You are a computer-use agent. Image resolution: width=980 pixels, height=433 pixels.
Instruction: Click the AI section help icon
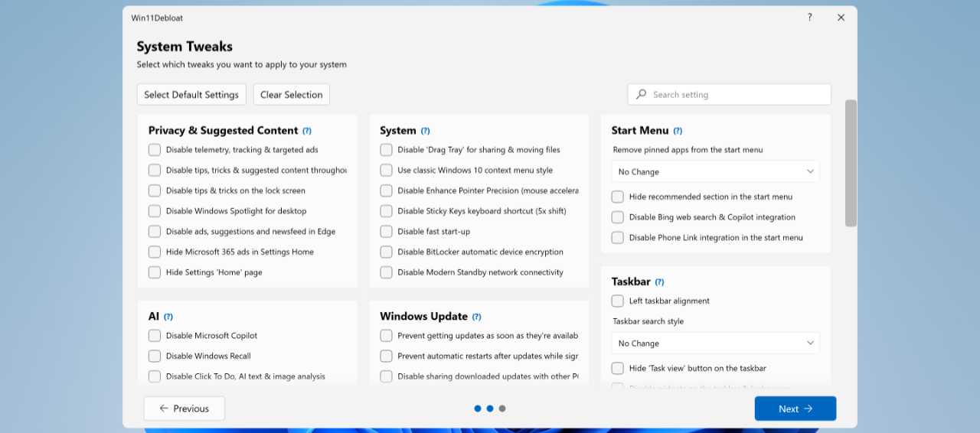(168, 317)
